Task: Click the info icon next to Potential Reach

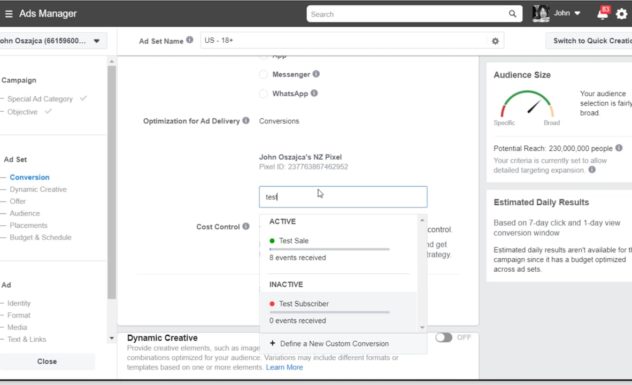Action: tap(619, 148)
